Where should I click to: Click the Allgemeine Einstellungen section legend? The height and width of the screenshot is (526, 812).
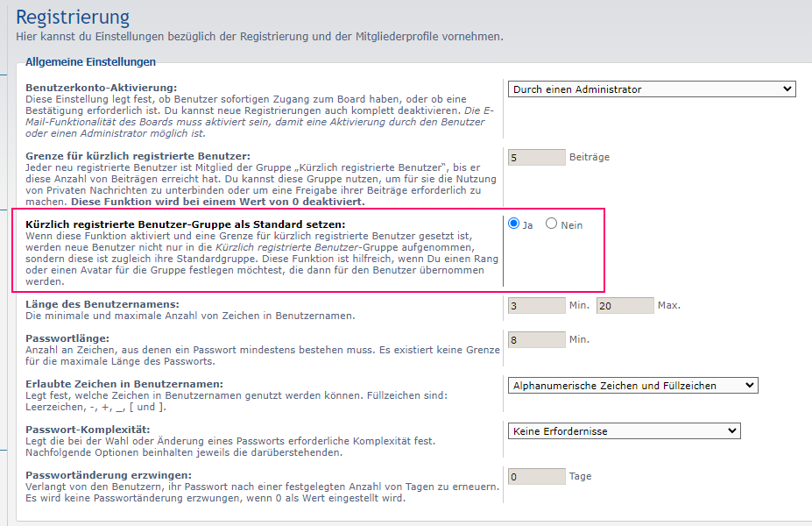[90, 62]
